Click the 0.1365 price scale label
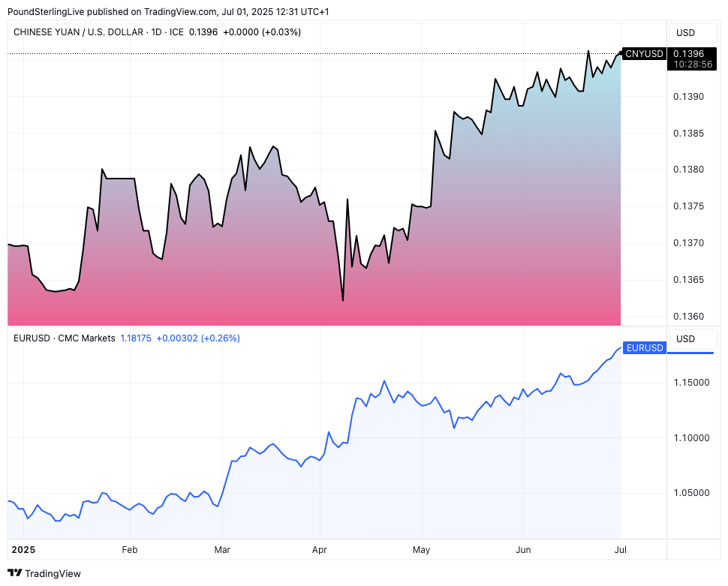This screenshot has width=728, height=586. tap(688, 280)
